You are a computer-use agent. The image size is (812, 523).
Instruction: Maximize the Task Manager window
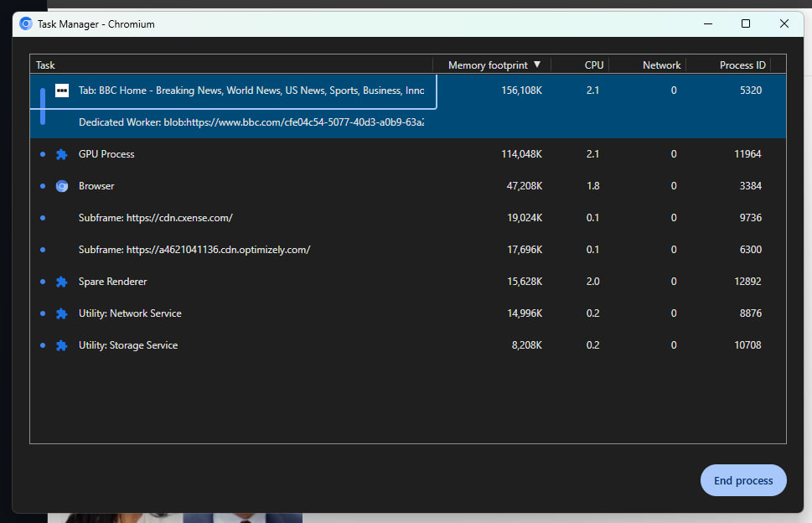pos(746,24)
